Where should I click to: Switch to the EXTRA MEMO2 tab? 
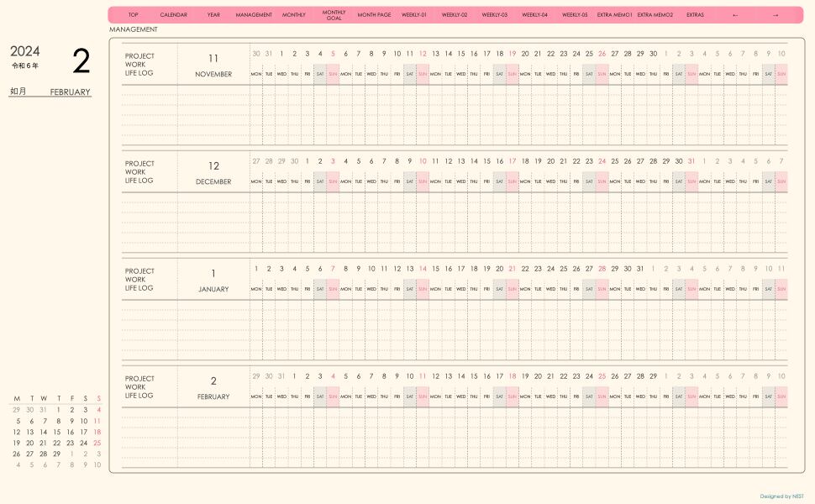point(655,15)
